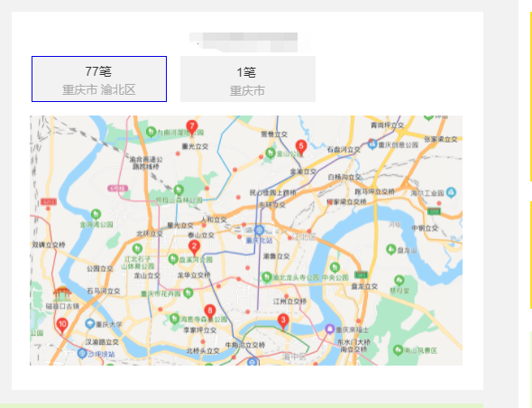Click the 海尔工业园 blue icon
532x408 pixels.
click(x=451, y=192)
